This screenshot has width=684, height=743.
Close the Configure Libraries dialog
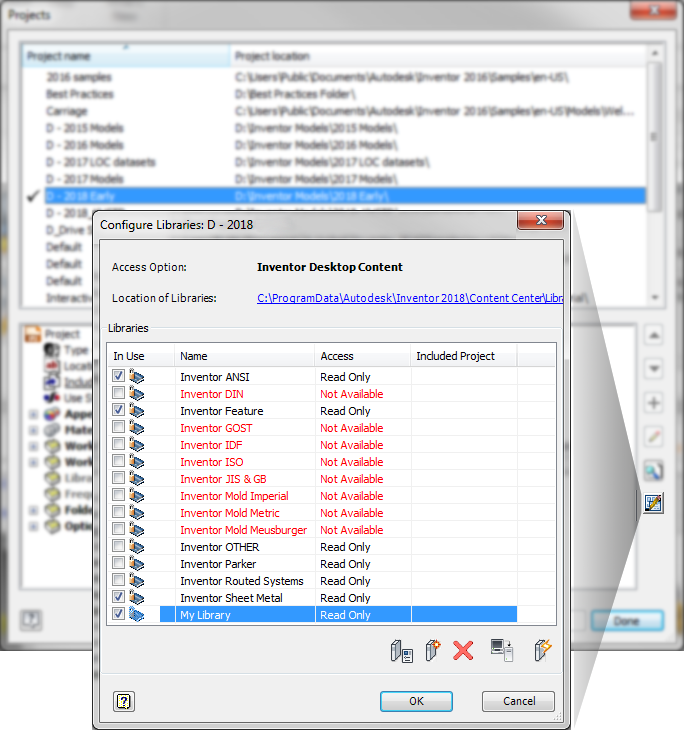[x=541, y=220]
